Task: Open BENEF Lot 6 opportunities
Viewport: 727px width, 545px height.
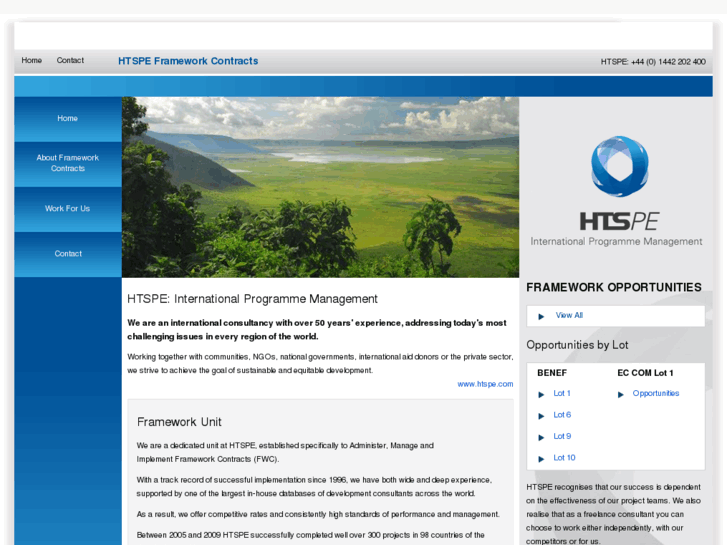Action: click(562, 415)
